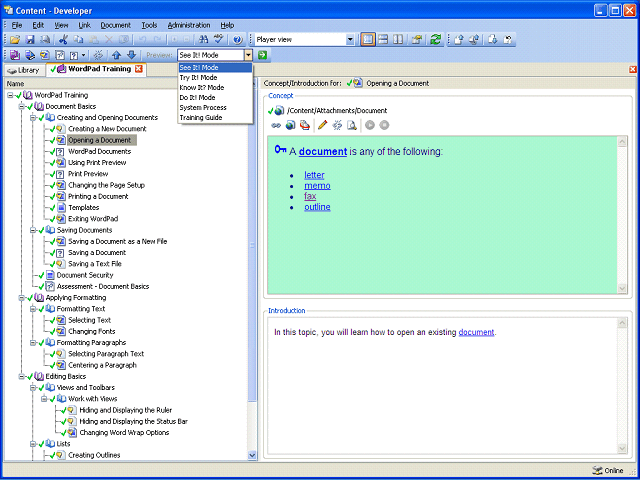Click the Save floppy disk icon
The width and height of the screenshot is (640, 480).
(30, 40)
